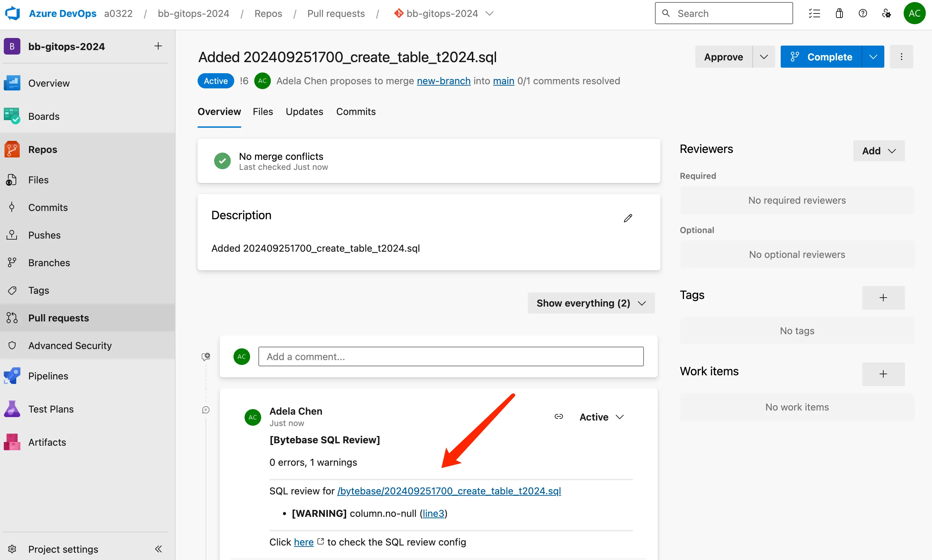Open the AC account avatar menu
The image size is (932, 560).
click(x=914, y=13)
